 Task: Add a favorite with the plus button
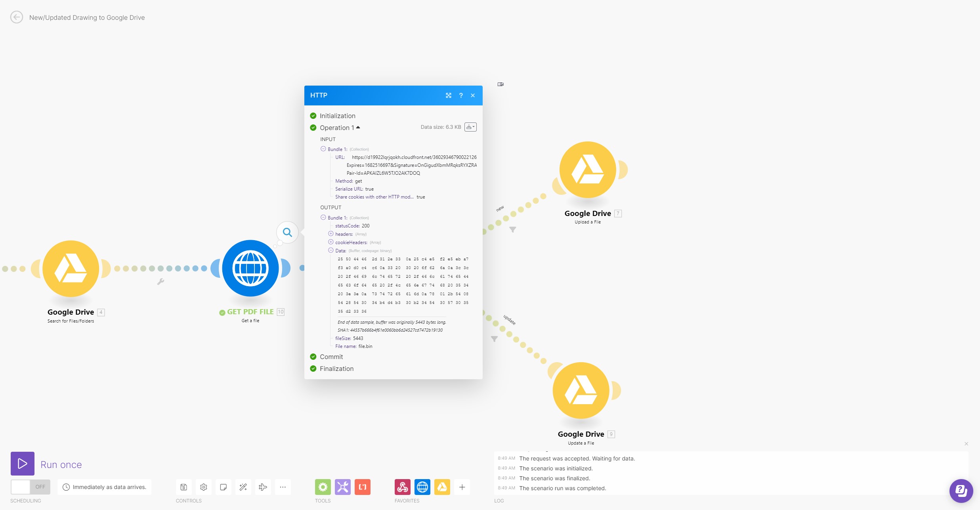click(x=462, y=487)
